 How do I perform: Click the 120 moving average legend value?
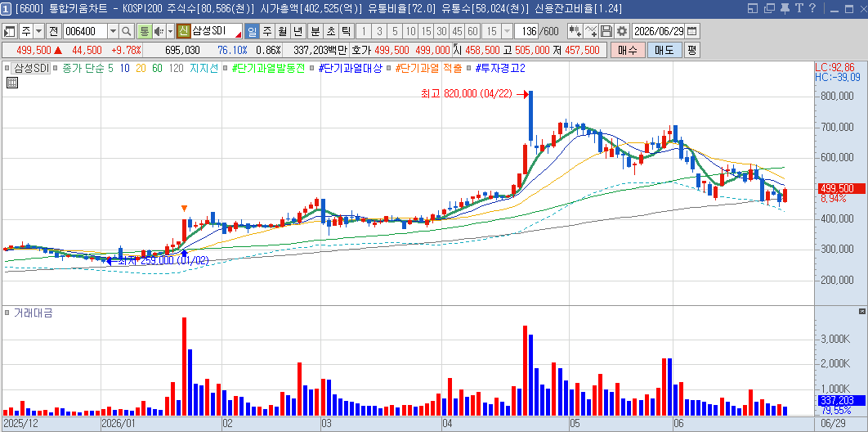[x=176, y=69]
